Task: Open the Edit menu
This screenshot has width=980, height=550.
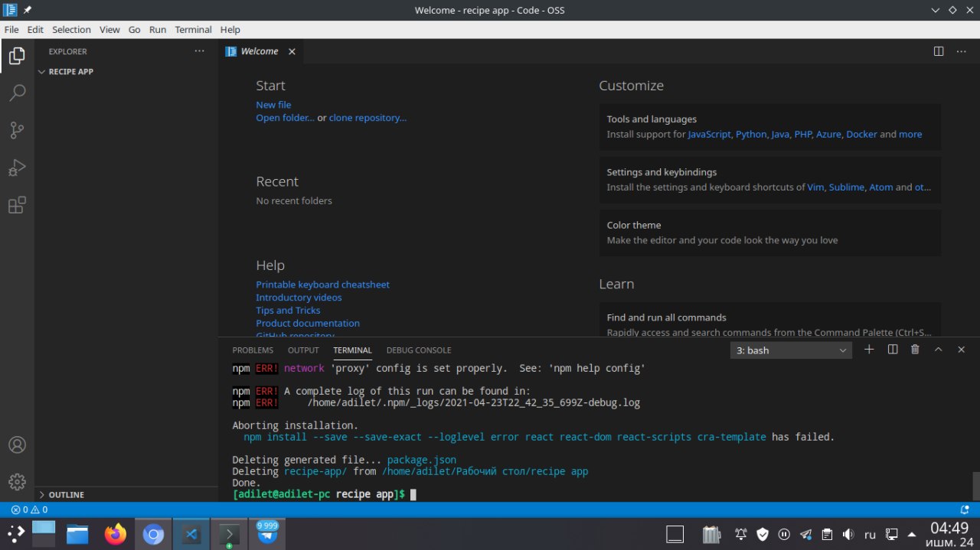Action: tap(35, 29)
